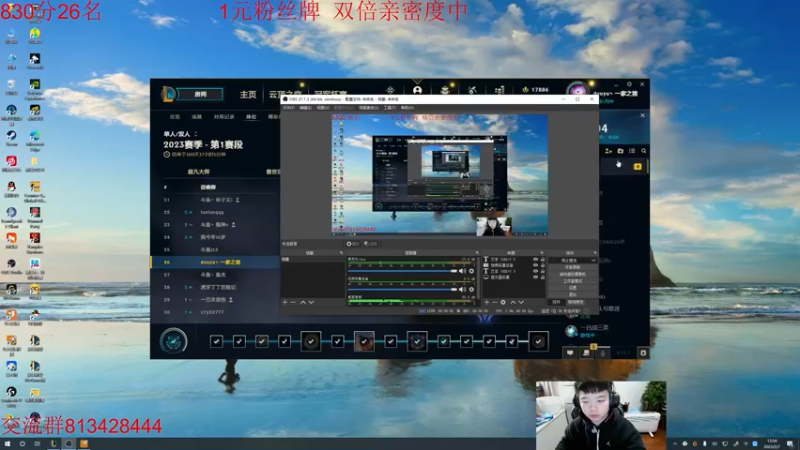Move scene down with the scenes arrow
The height and width of the screenshot is (450, 800).
pyautogui.click(x=311, y=303)
